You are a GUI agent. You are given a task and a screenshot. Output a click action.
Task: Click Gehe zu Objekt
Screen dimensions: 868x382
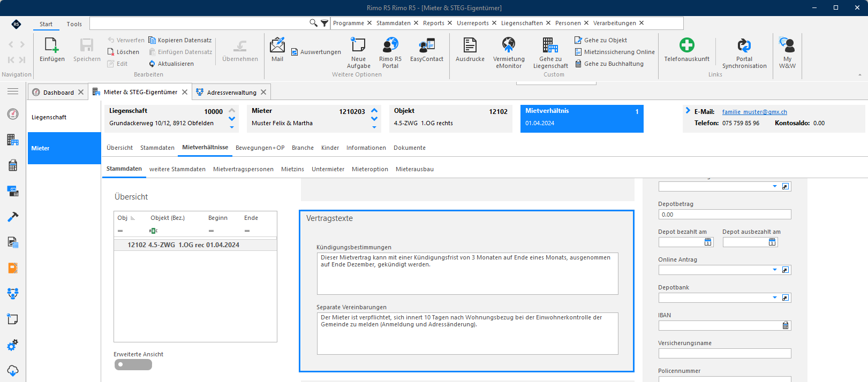(601, 40)
